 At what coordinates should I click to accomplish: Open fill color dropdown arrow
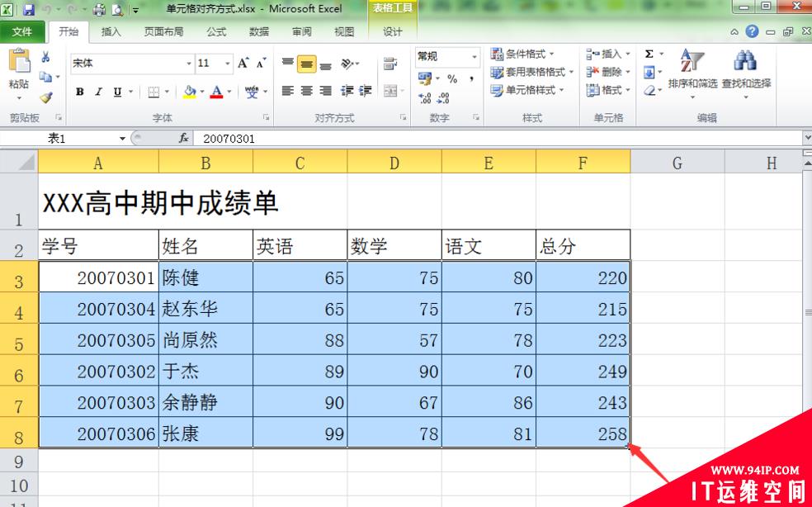202,92
